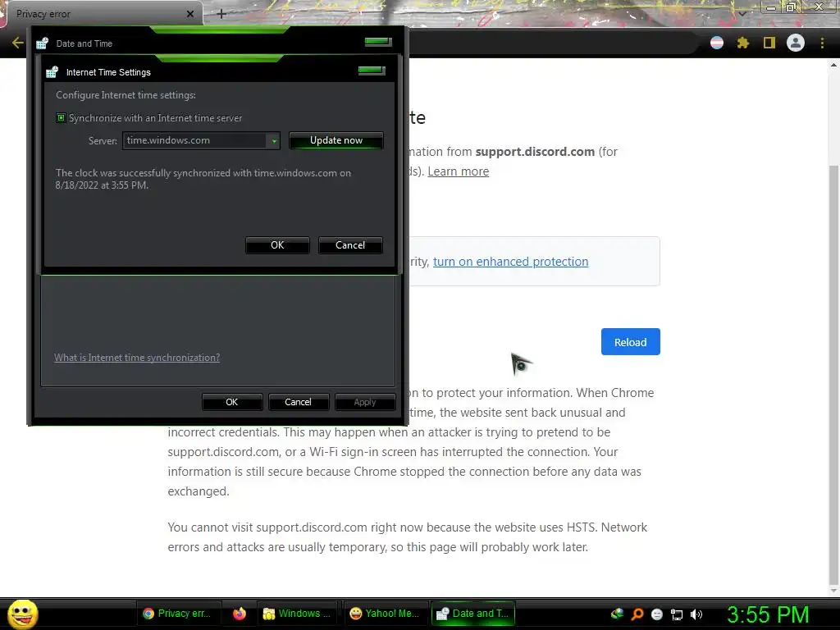The image size is (840, 630).
Task: Toggle the Chrome side panel icon
Action: (769, 43)
